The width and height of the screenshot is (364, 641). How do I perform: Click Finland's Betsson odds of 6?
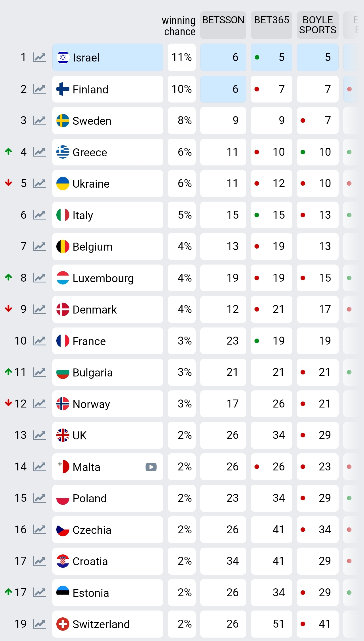point(223,89)
